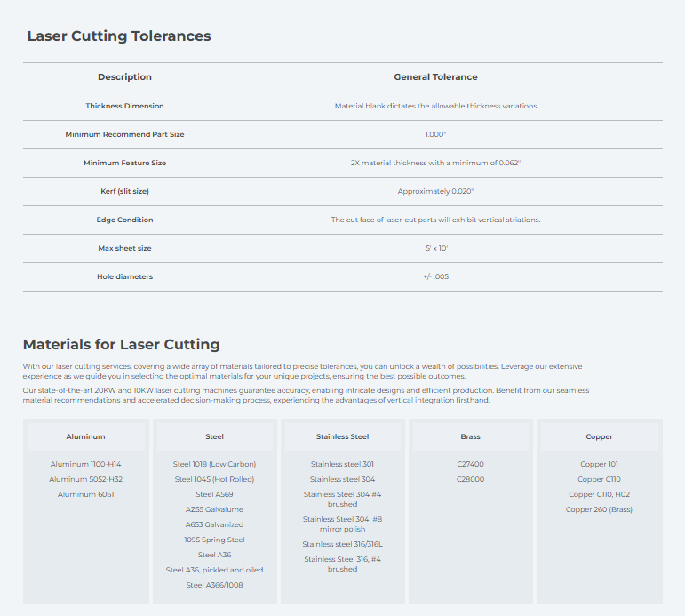Click the Description column header
The width and height of the screenshot is (685, 616).
[124, 77]
